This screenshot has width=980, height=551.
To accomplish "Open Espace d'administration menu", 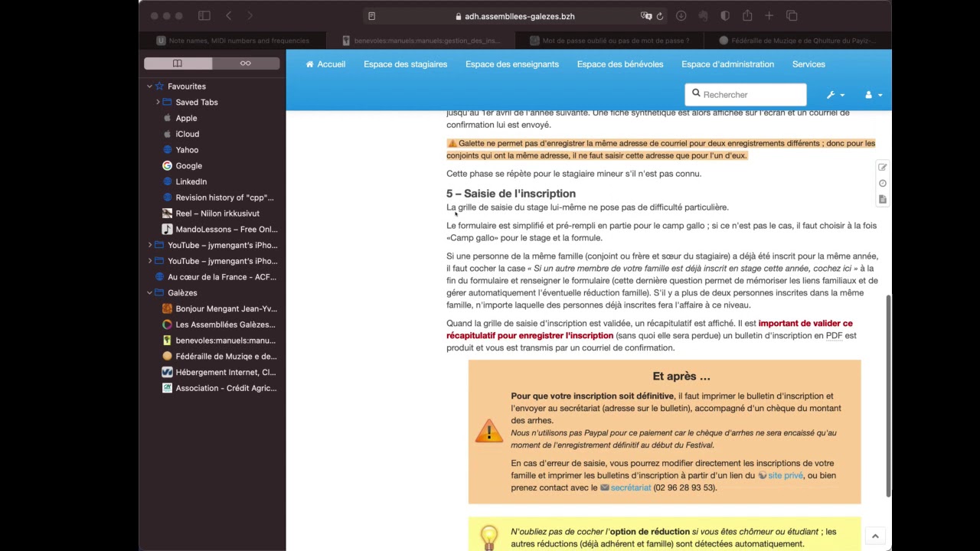I will click(x=727, y=64).
